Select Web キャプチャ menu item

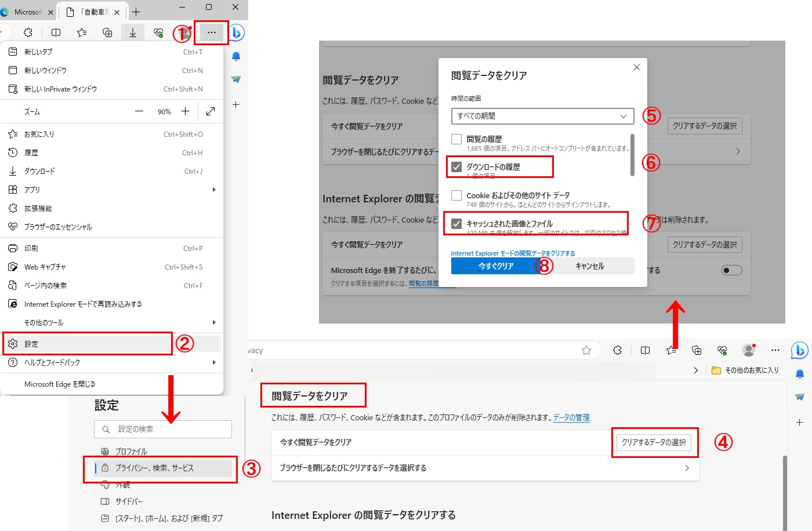click(112, 267)
